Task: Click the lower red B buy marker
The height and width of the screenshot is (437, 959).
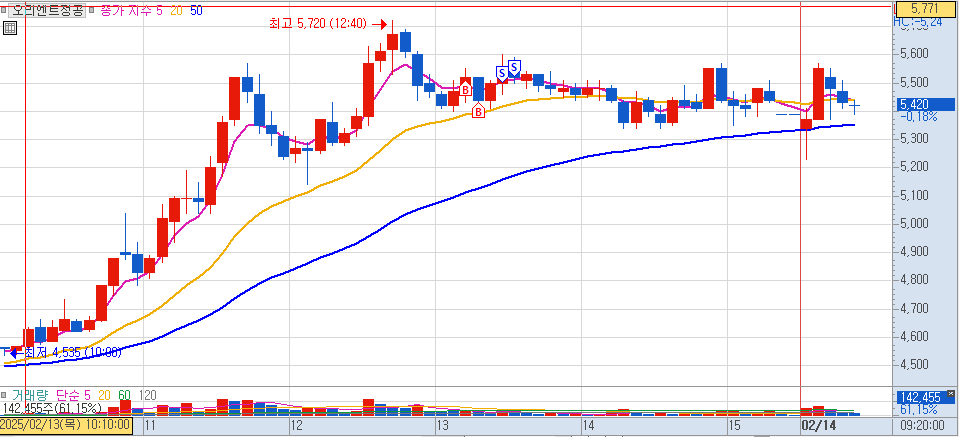Action: pos(478,111)
